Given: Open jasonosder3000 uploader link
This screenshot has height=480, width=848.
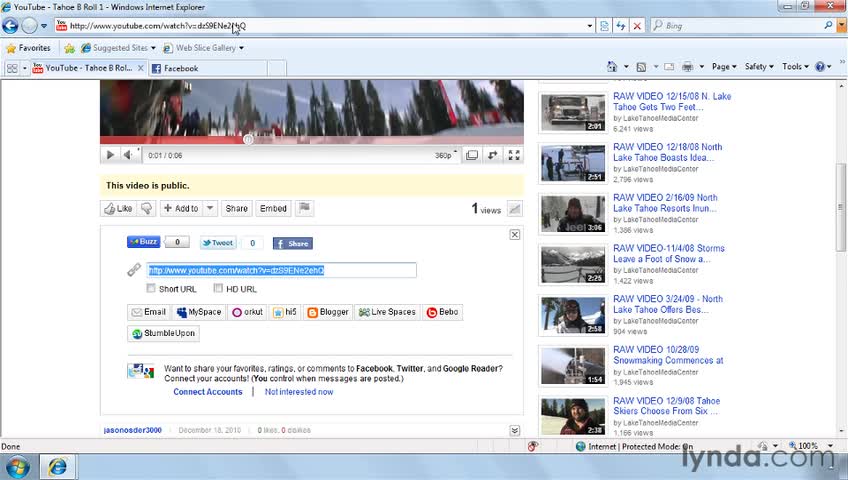Looking at the screenshot, I should (x=132, y=430).
